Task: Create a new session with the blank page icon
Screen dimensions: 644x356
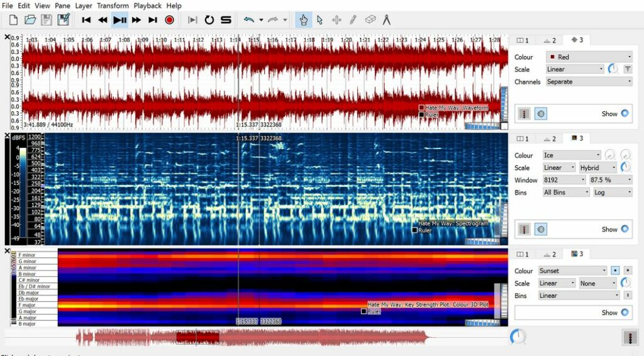Action: (x=13, y=19)
